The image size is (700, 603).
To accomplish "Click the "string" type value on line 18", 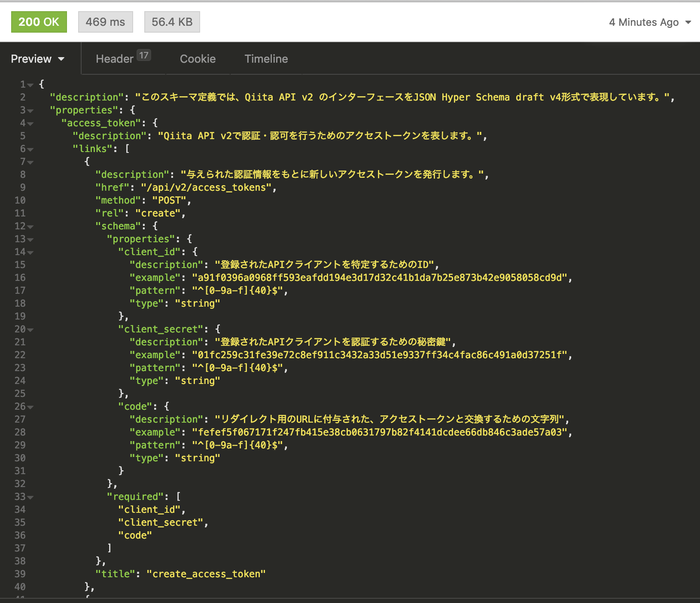I will point(198,304).
